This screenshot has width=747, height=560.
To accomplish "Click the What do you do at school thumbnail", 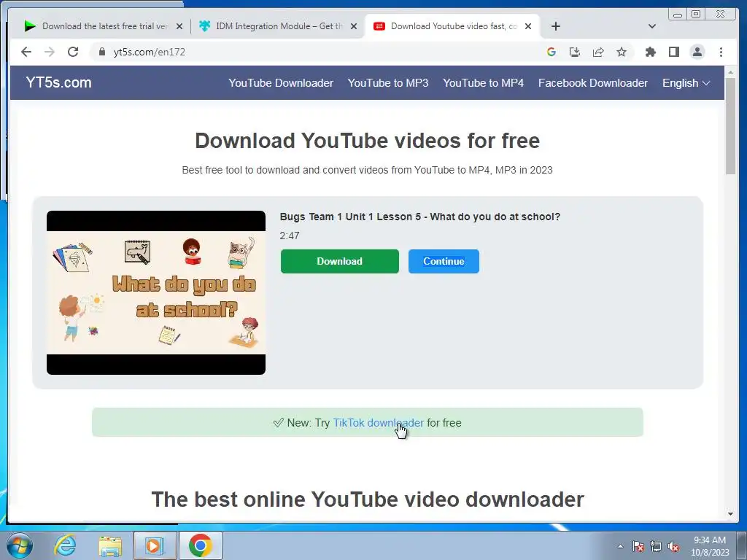I will point(156,292).
